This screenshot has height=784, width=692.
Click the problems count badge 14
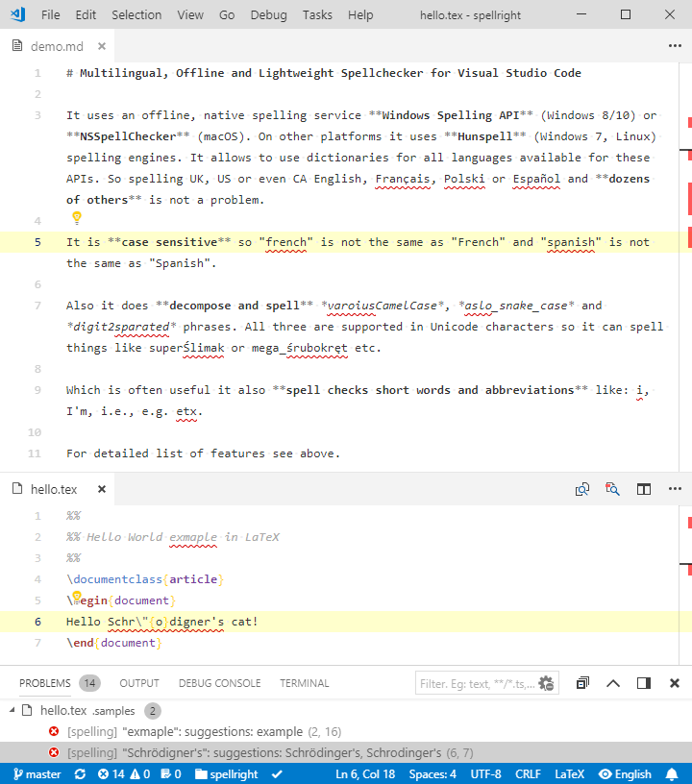pos(89,683)
